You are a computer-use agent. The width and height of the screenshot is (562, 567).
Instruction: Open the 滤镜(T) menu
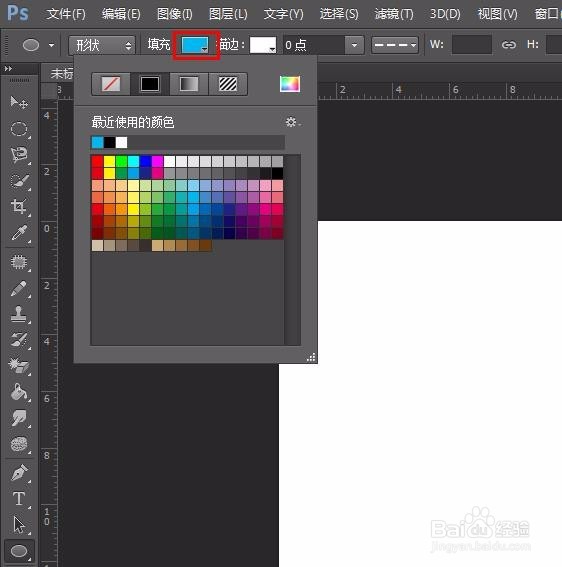[394, 14]
